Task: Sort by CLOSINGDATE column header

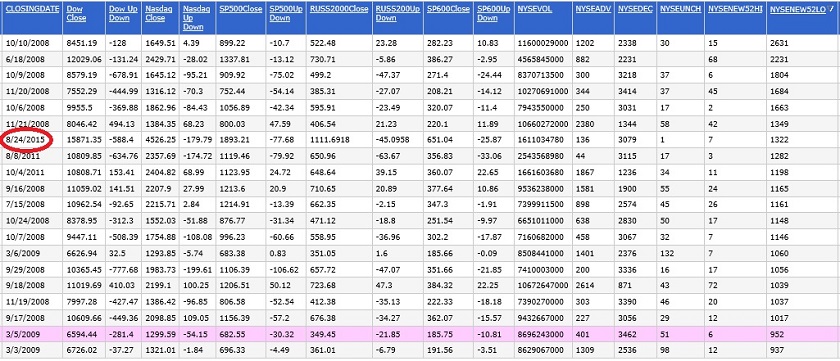Action: [x=32, y=9]
